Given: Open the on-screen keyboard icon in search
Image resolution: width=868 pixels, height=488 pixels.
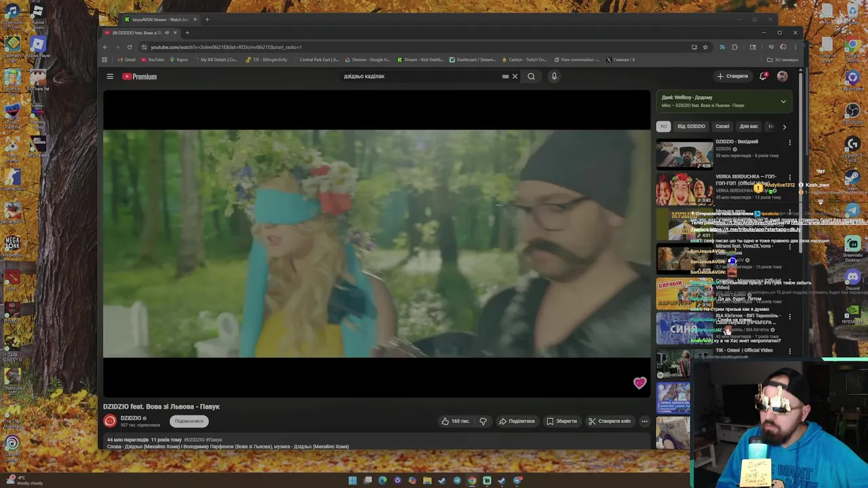Looking at the screenshot, I should (505, 77).
